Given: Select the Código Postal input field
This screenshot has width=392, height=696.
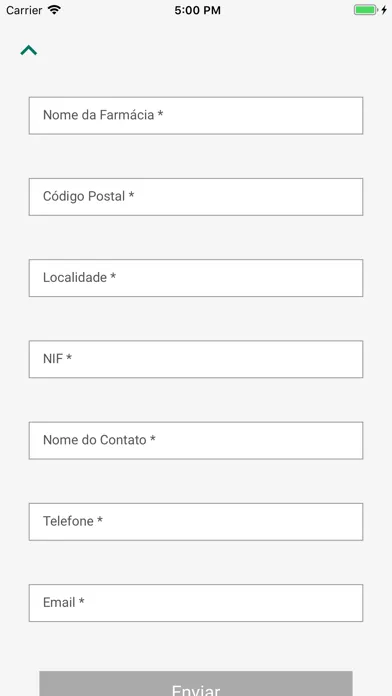Looking at the screenshot, I should coord(196,197).
